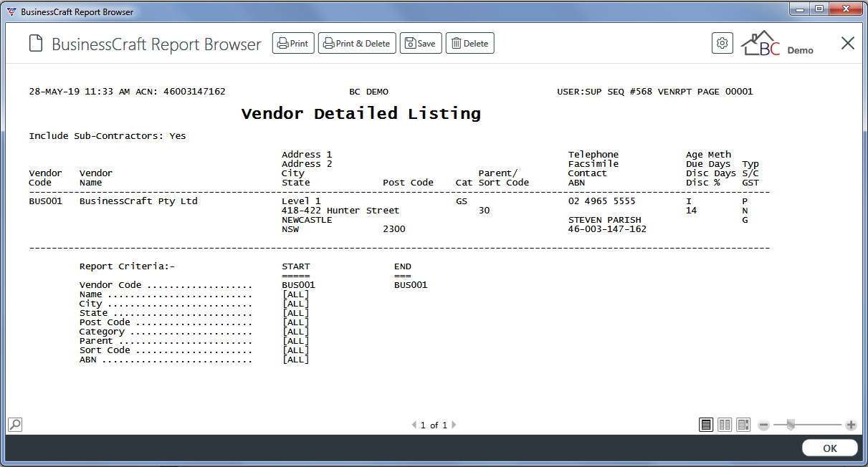Click the 'Category' criteria label
868x467 pixels.
102,332
